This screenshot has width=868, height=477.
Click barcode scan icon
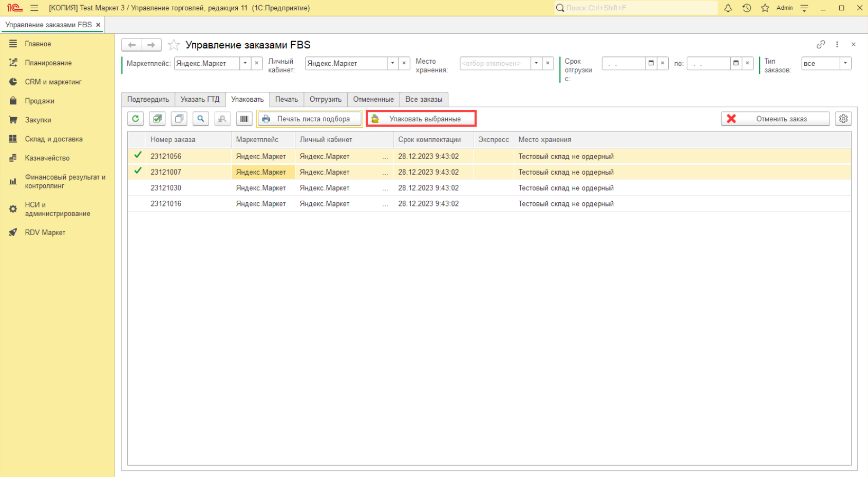(244, 119)
